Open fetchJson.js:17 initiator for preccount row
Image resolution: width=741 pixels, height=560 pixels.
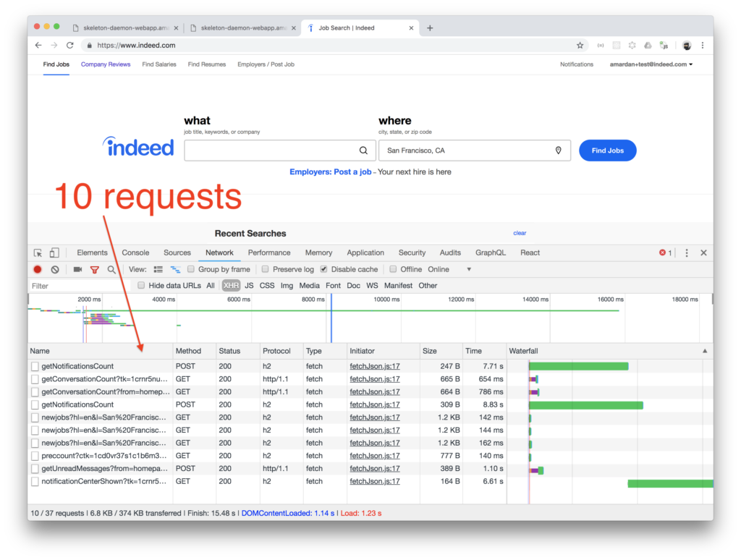point(375,456)
